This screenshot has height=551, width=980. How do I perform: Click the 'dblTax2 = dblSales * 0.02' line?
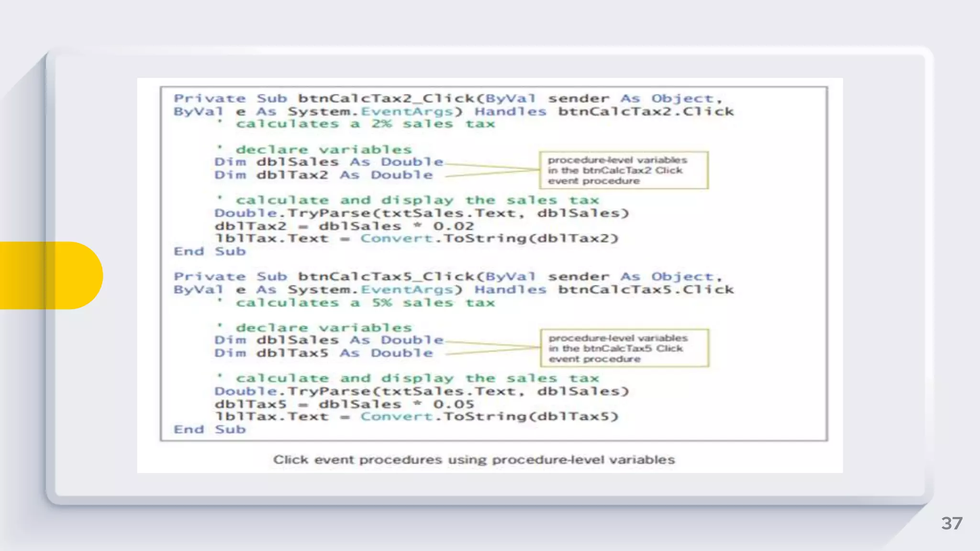(x=344, y=226)
